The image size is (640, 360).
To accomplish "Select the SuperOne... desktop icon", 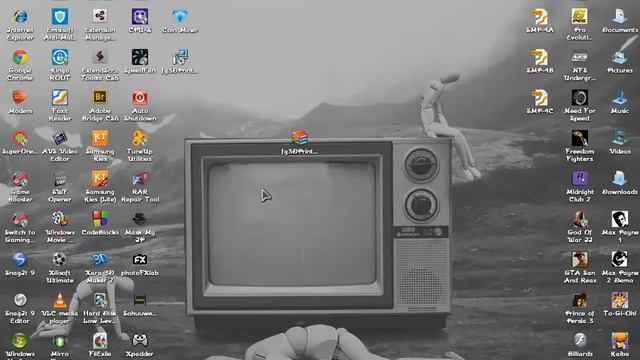I will pos(20,138).
